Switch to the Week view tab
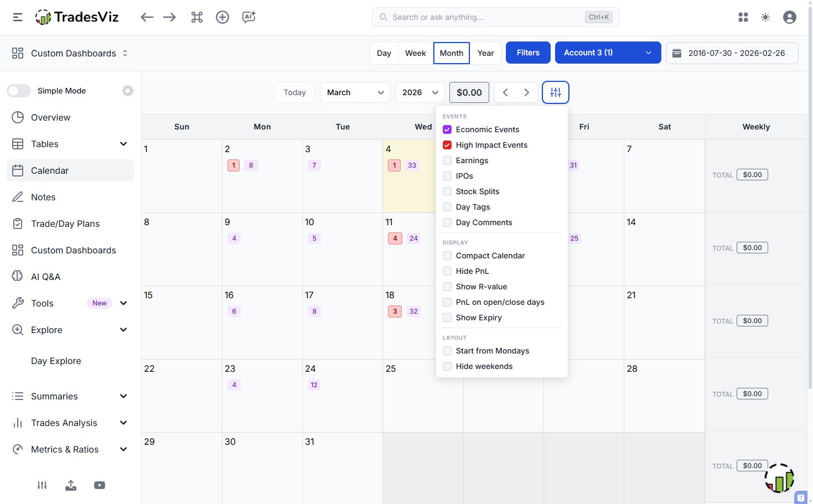 click(x=415, y=53)
